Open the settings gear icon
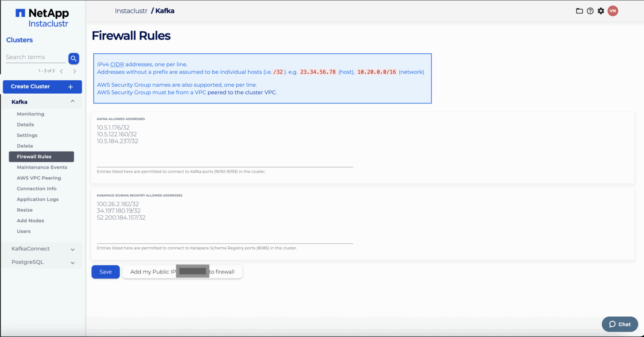644x337 pixels. pos(601,11)
